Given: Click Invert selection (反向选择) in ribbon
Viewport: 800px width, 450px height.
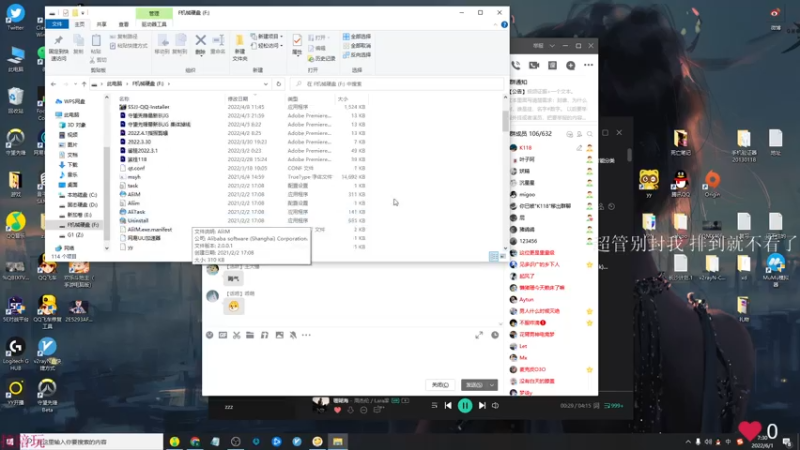Looking at the screenshot, I should (357, 55).
